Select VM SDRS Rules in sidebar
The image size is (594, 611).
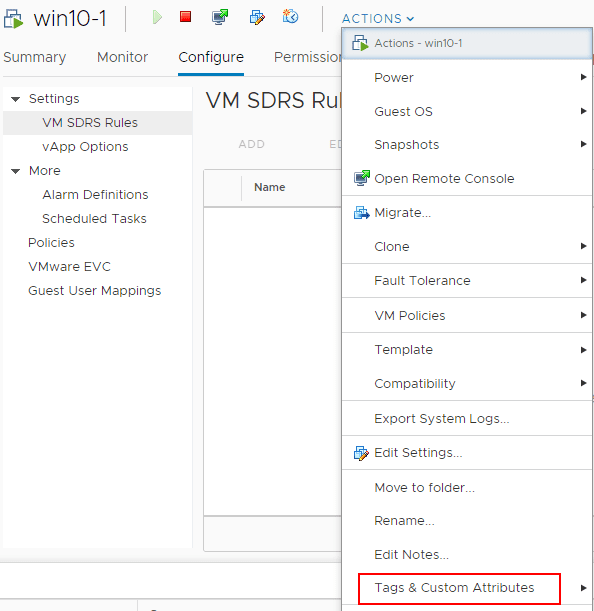(x=97, y=123)
